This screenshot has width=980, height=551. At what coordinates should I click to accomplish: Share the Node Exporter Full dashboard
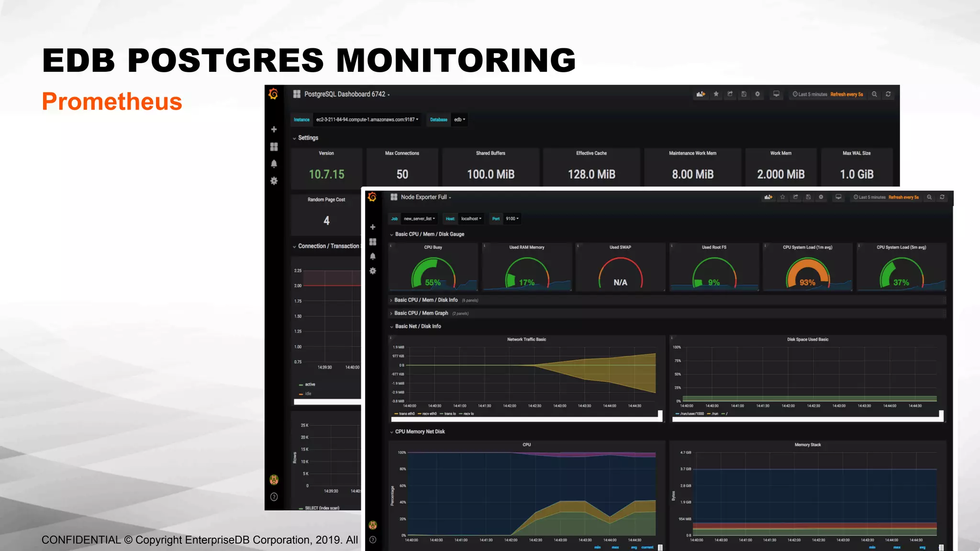795,197
